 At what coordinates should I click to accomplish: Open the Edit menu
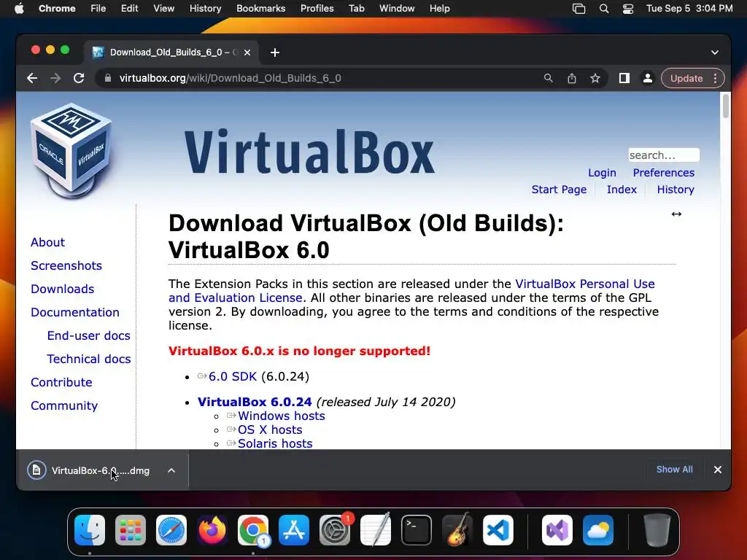click(x=130, y=9)
